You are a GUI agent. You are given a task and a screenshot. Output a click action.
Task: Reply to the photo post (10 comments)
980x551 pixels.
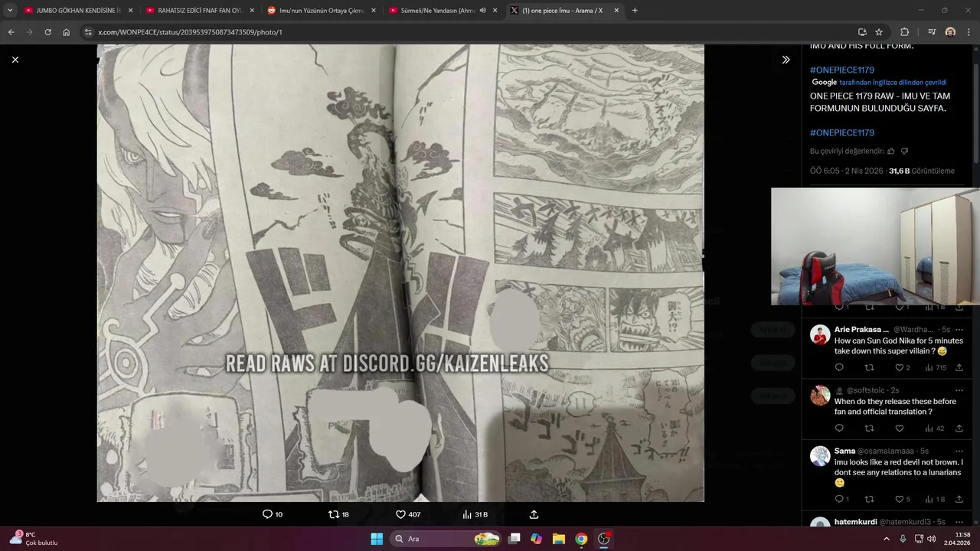click(x=273, y=514)
